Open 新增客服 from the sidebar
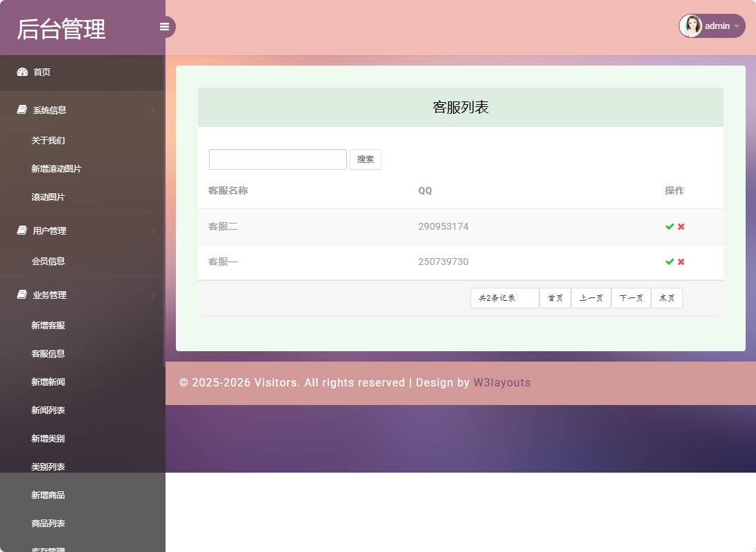Viewport: 756px width, 552px height. pyautogui.click(x=48, y=325)
